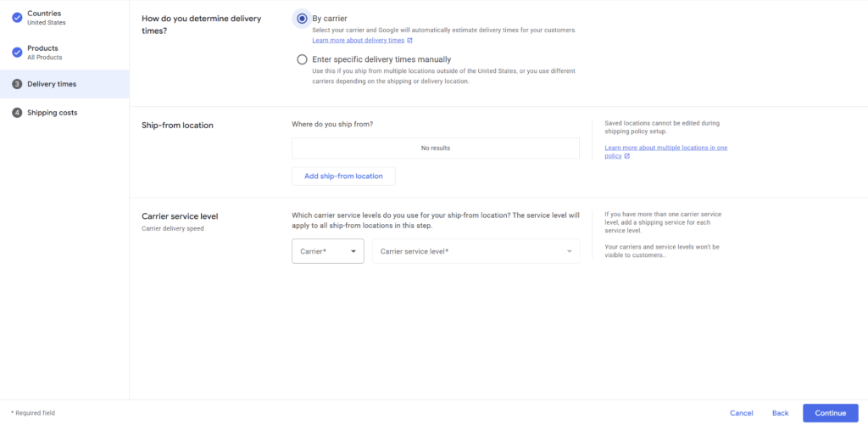868x425 pixels.
Task: Go Back to the previous step
Action: [780, 413]
